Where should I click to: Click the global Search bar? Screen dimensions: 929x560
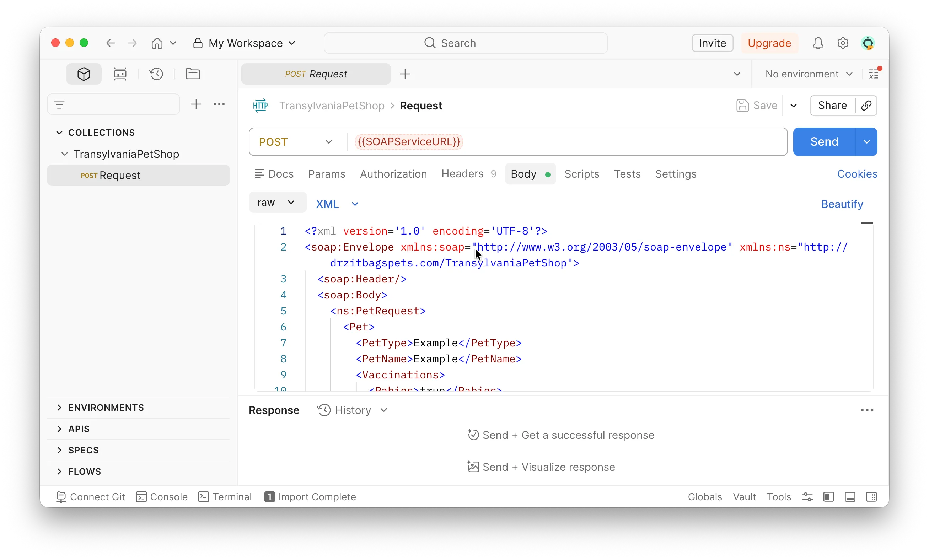point(465,43)
